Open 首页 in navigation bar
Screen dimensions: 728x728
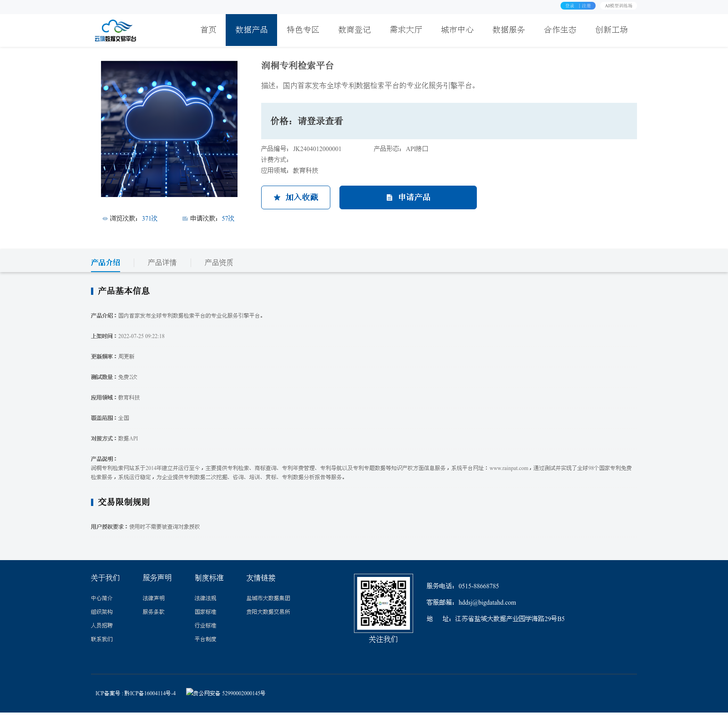point(208,30)
